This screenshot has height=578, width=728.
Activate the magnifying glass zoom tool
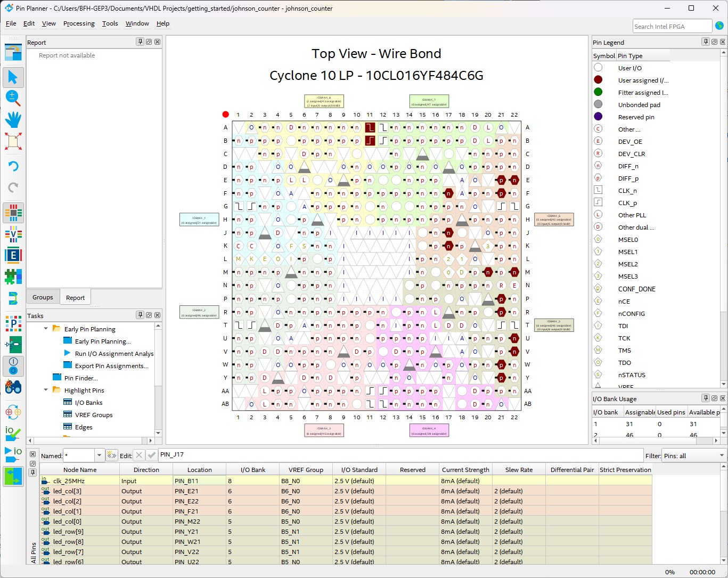pos(13,97)
